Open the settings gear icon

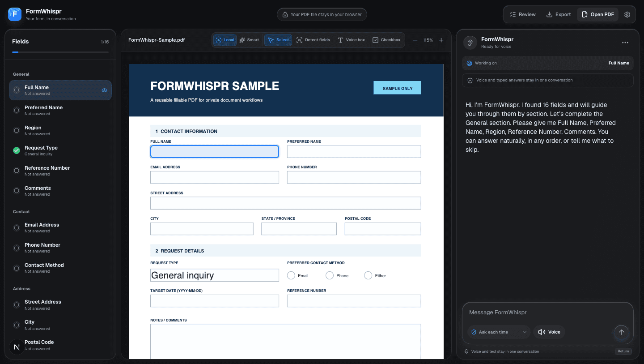627,14
